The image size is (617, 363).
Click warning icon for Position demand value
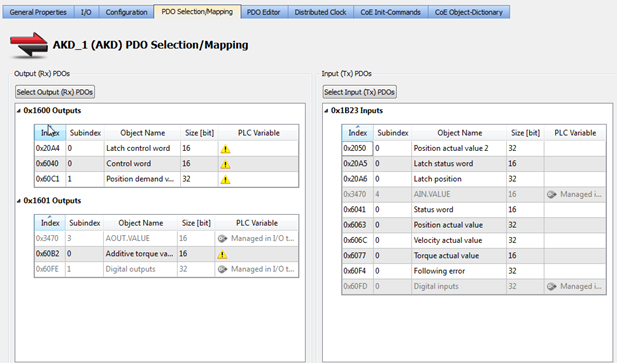pos(225,179)
